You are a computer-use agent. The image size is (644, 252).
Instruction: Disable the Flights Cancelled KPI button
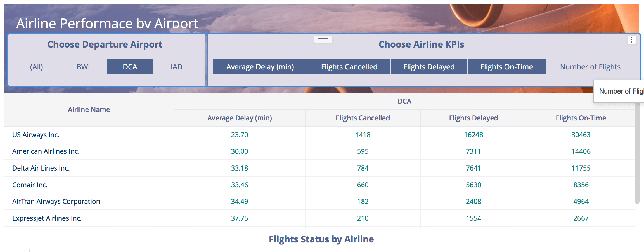[349, 67]
